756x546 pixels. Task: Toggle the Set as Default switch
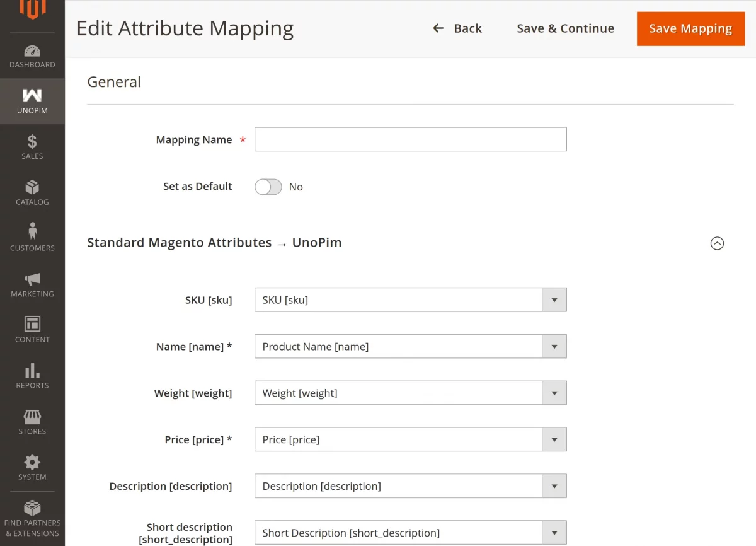(x=268, y=187)
